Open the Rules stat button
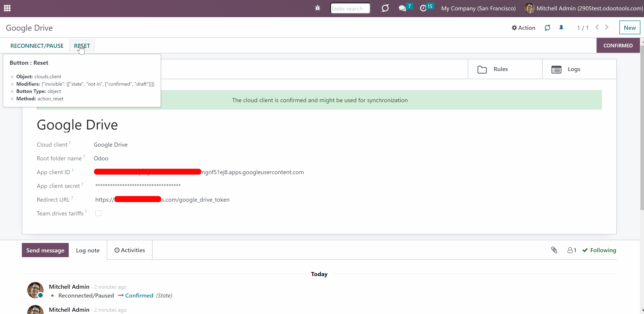The height and width of the screenshot is (314, 644). coord(505,69)
